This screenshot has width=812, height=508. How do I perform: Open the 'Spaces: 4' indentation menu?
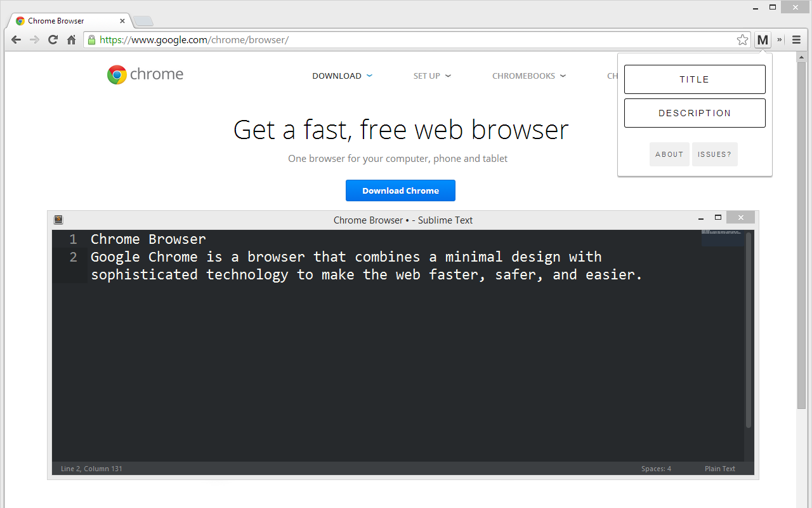coord(656,469)
